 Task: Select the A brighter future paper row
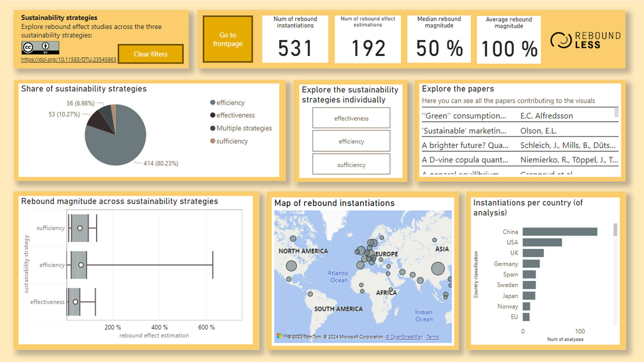520,145
